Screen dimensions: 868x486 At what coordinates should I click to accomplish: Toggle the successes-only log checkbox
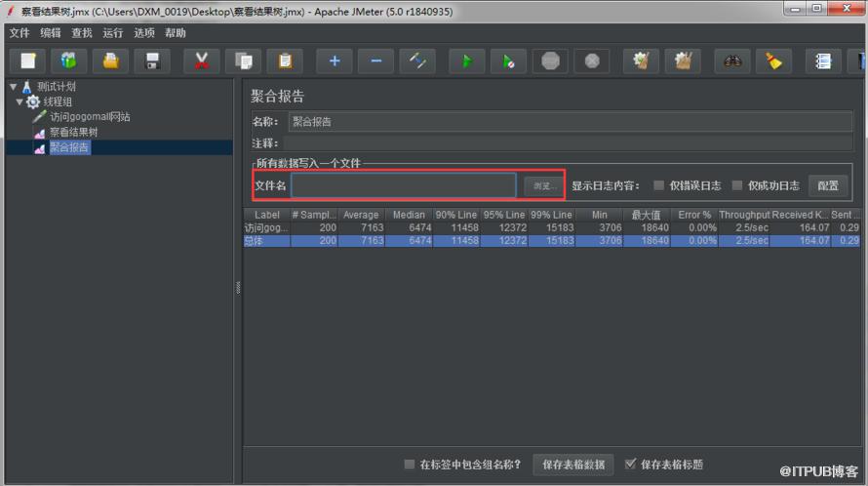[736, 185]
